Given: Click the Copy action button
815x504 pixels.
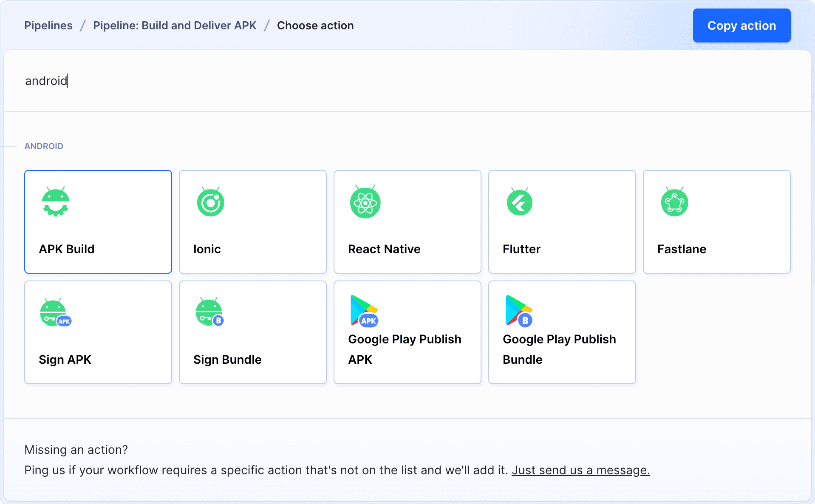Looking at the screenshot, I should tap(741, 25).
